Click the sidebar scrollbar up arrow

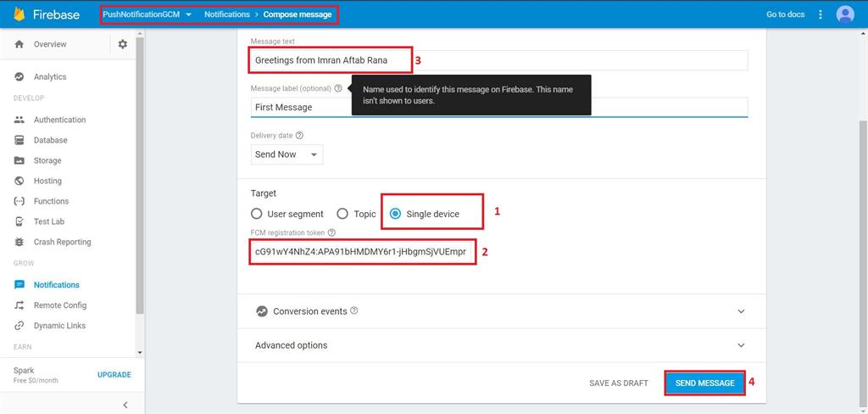click(140, 33)
